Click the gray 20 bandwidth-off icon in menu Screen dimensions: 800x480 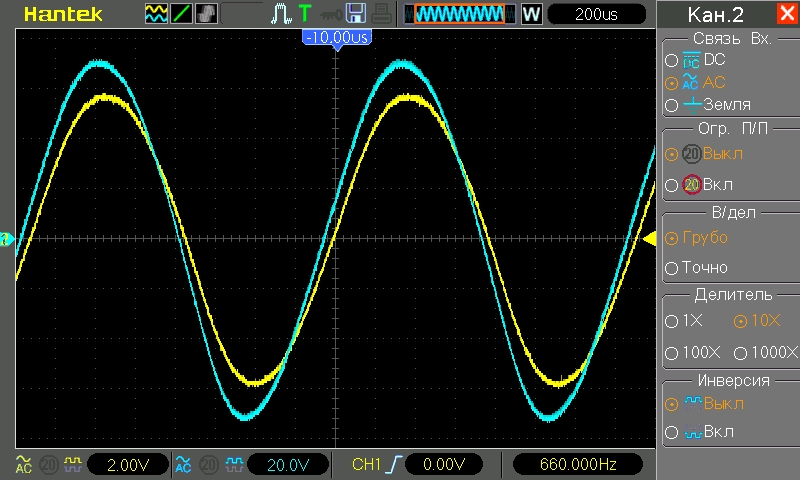[x=692, y=154]
